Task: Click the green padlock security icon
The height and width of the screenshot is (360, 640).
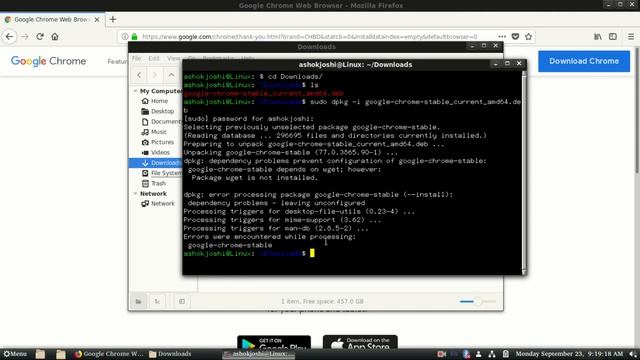Action: 134,37
